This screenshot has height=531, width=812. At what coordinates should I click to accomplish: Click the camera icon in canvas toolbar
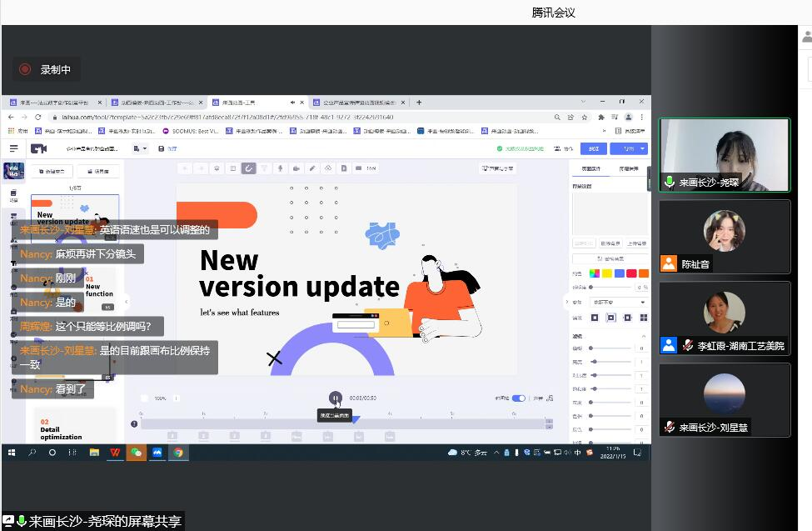point(296,168)
